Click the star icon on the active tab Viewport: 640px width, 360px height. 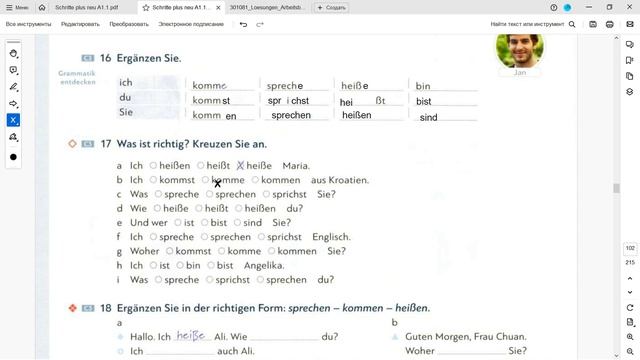click(x=146, y=8)
